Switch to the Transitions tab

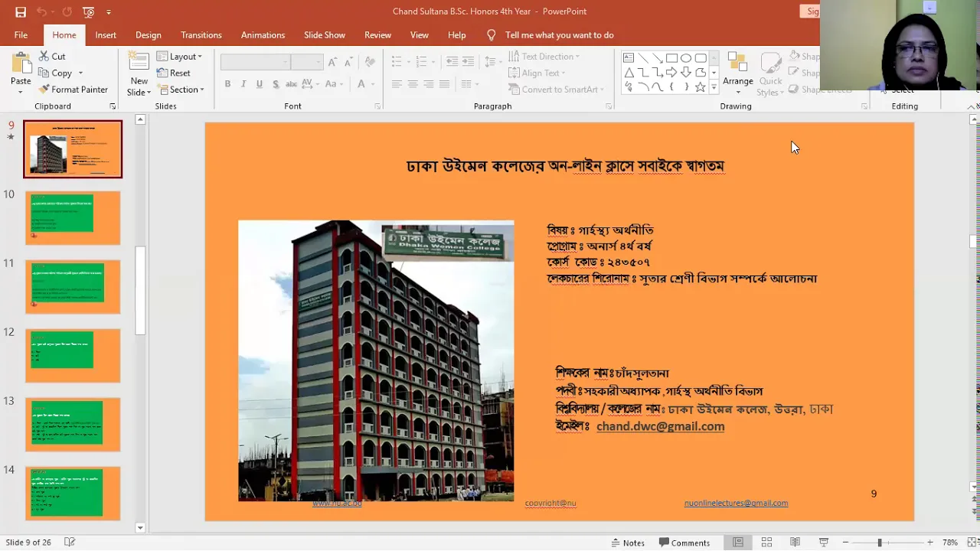tap(201, 35)
